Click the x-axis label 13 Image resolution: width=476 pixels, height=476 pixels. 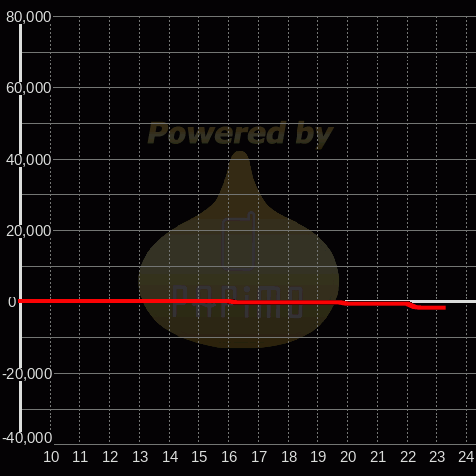[x=140, y=457]
